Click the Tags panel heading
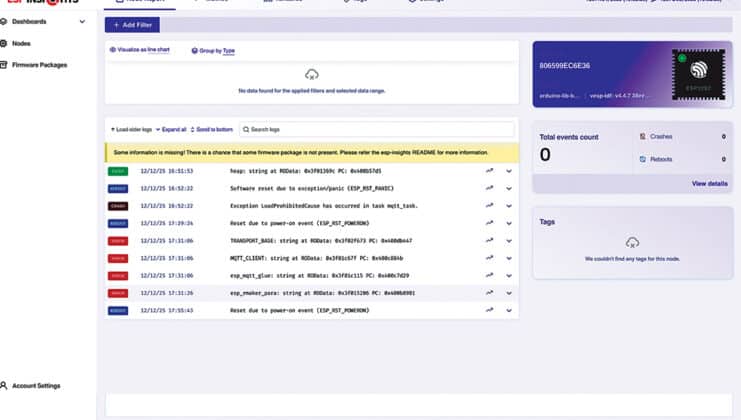Image resolution: width=741 pixels, height=420 pixels. point(547,222)
